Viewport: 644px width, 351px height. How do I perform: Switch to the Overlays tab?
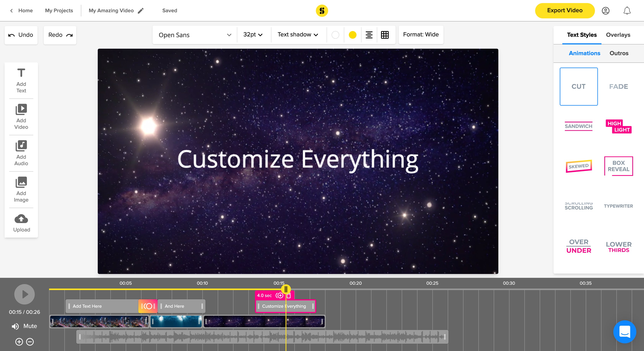coord(618,35)
